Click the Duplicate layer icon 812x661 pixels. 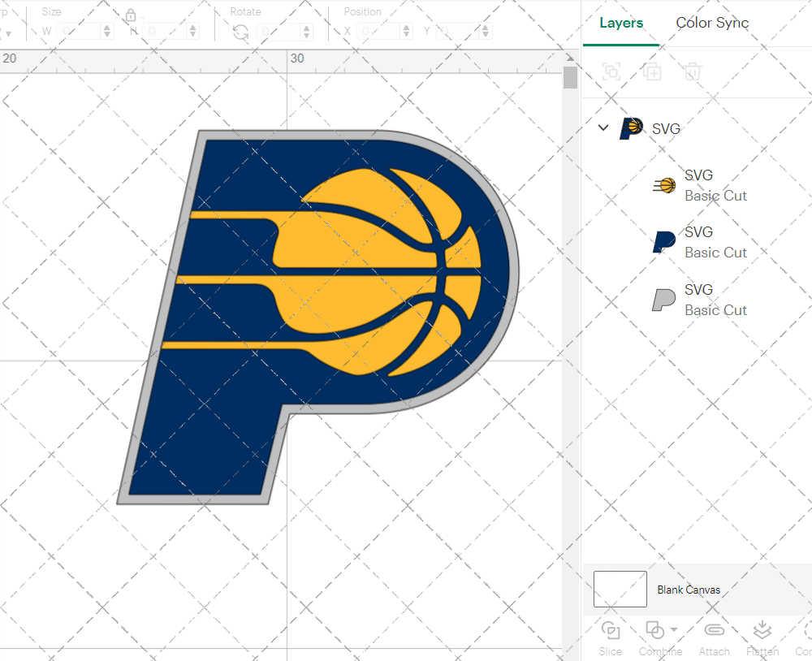(652, 71)
